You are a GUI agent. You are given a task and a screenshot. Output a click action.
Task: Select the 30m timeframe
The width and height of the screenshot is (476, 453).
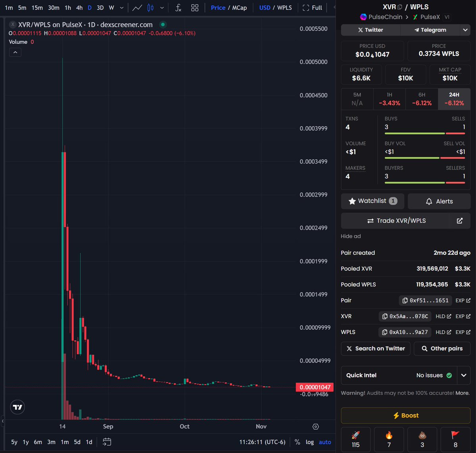tap(54, 8)
